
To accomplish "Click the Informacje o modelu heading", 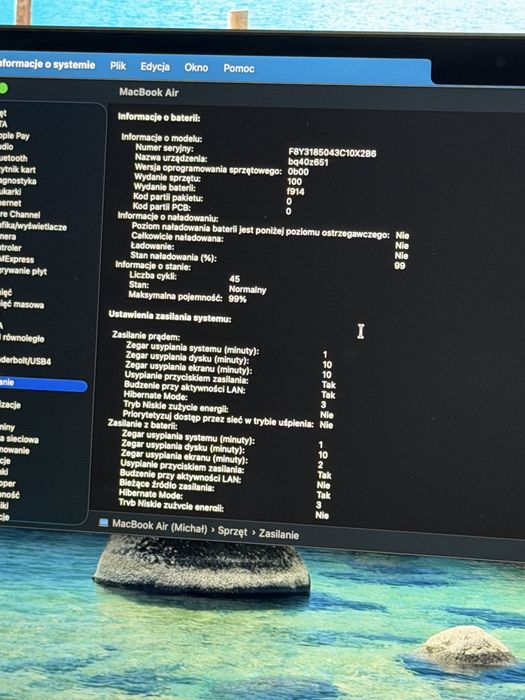I will tap(162, 138).
